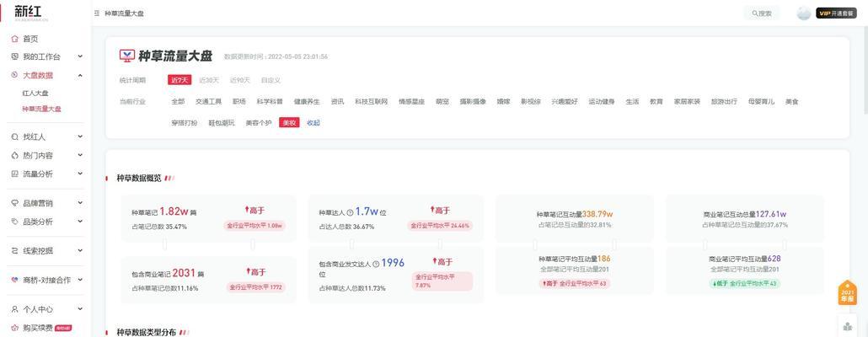Image resolution: width=868 pixels, height=337 pixels.
Task: Select 交通工具 industry filter
Action: pyautogui.click(x=209, y=102)
